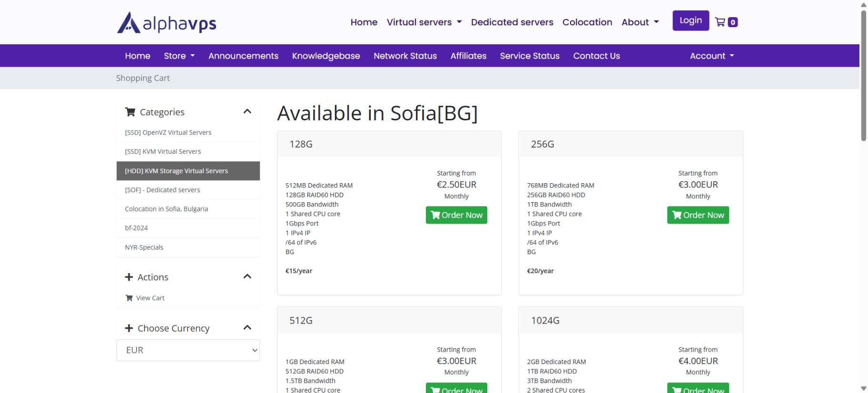Click the plus icon beside Actions

click(128, 277)
